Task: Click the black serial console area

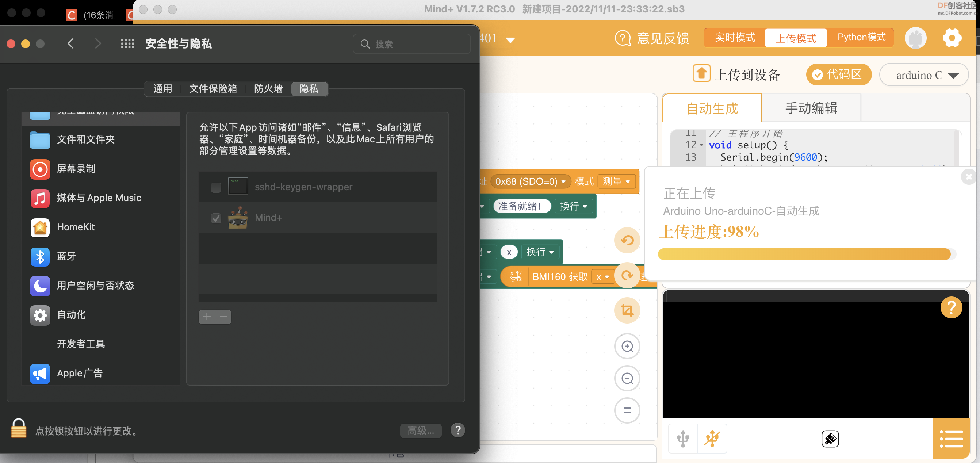Action: point(816,354)
